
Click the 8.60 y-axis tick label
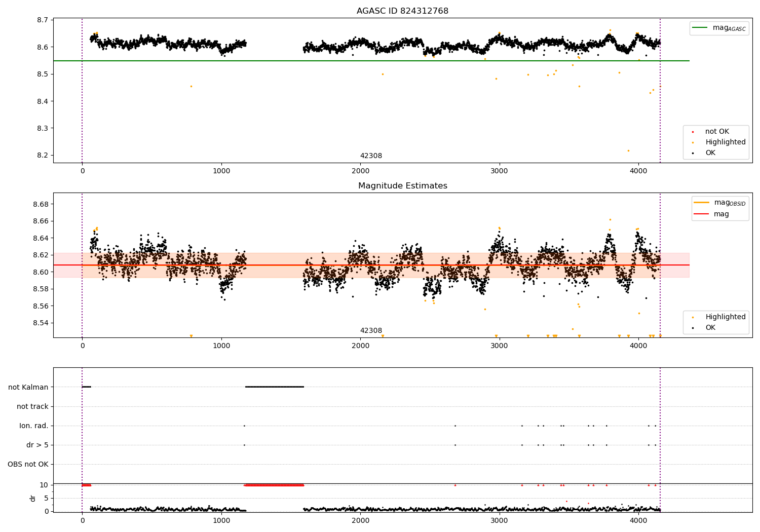41,272
